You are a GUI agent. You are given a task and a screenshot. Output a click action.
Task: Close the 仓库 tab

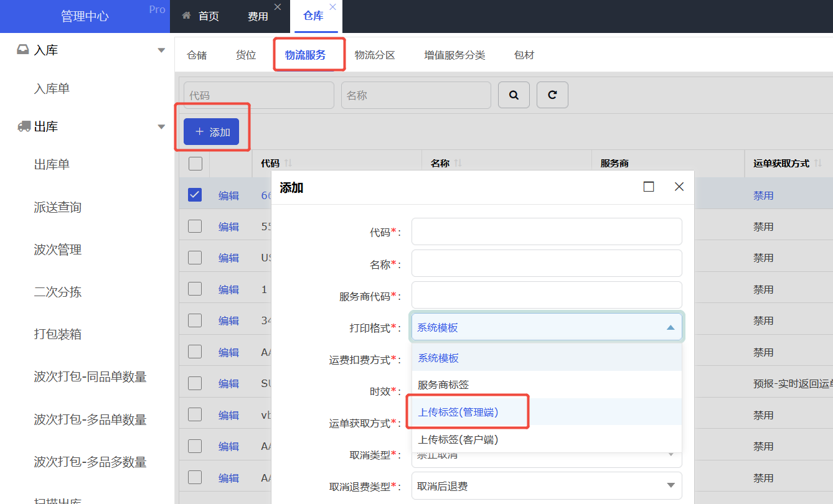click(x=332, y=7)
